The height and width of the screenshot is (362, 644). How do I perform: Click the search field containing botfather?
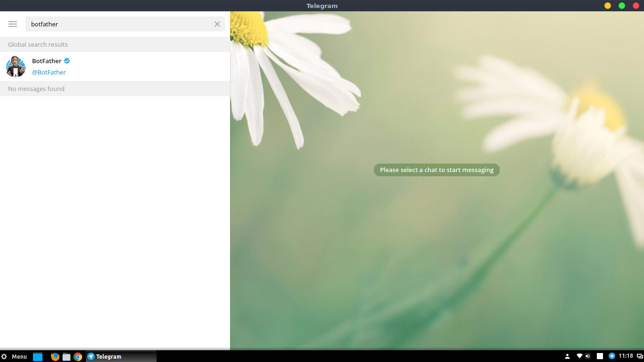(x=125, y=24)
